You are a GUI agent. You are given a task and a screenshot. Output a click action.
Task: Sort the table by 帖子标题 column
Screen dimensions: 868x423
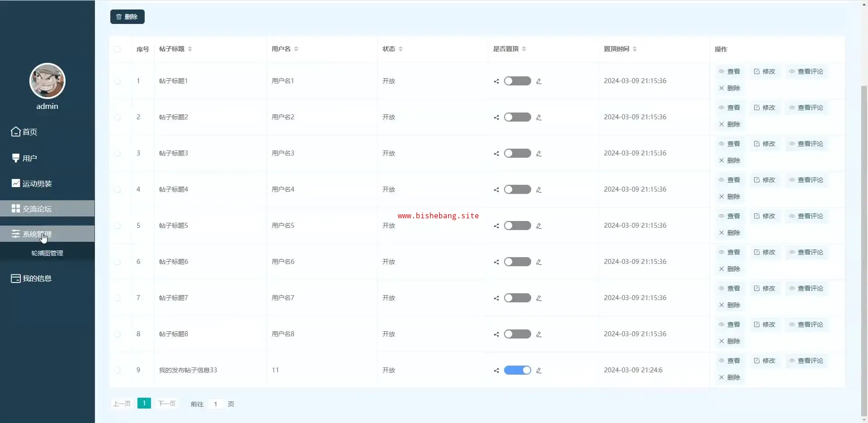[190, 49]
